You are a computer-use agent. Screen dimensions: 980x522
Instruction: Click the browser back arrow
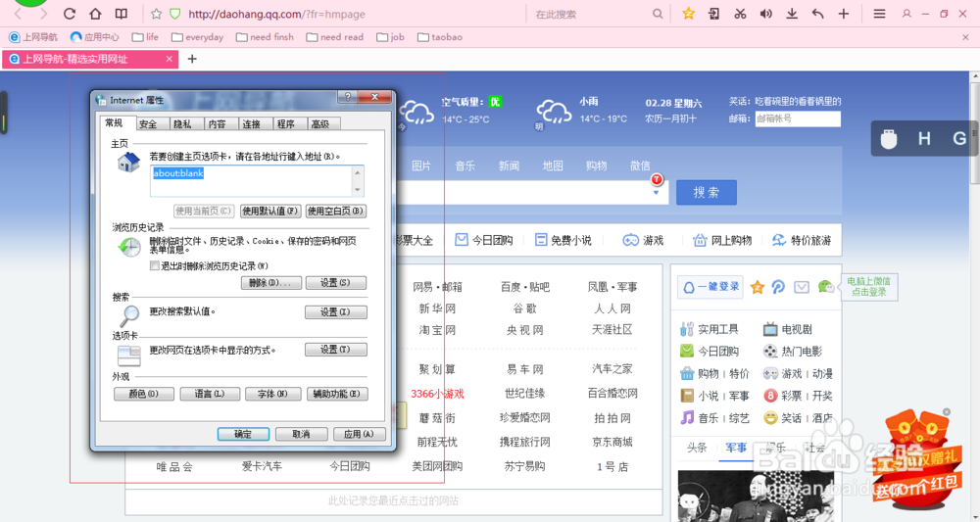coord(18,14)
